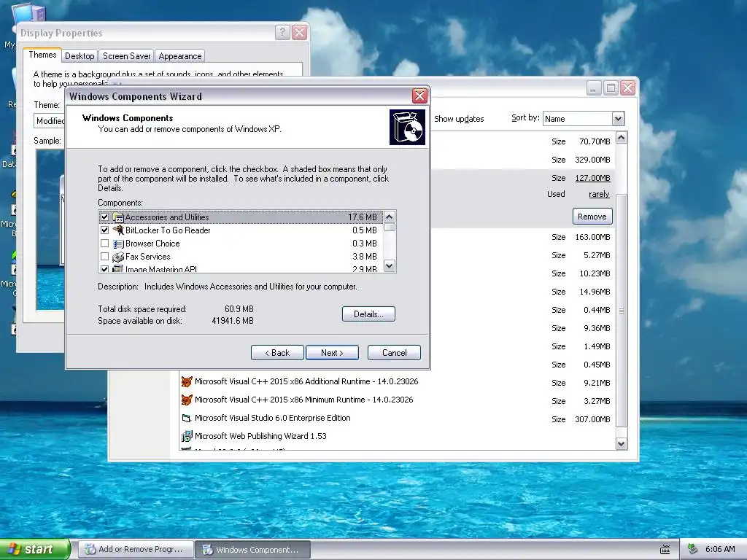747x560 pixels.
Task: Select the Fax Services row text
Action: 147,257
